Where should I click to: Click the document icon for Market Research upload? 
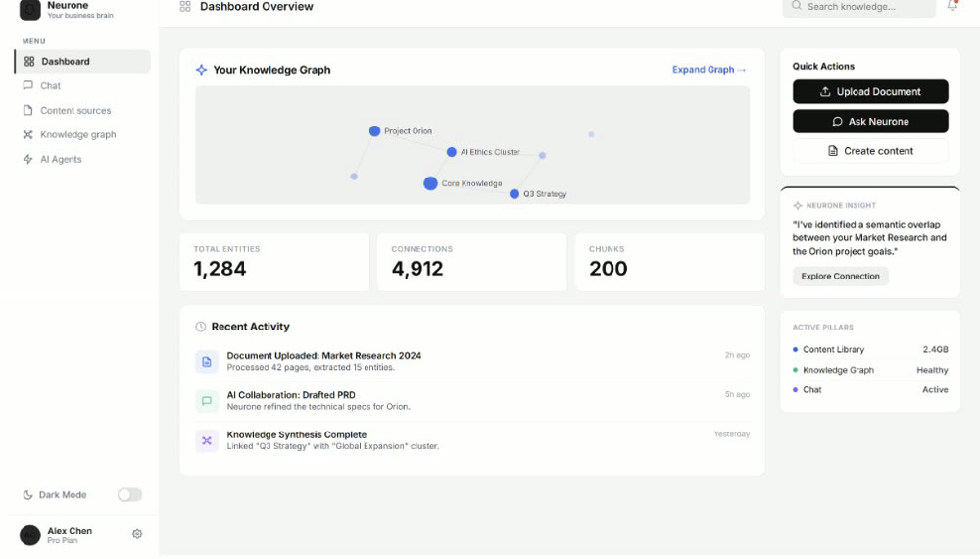pos(207,362)
